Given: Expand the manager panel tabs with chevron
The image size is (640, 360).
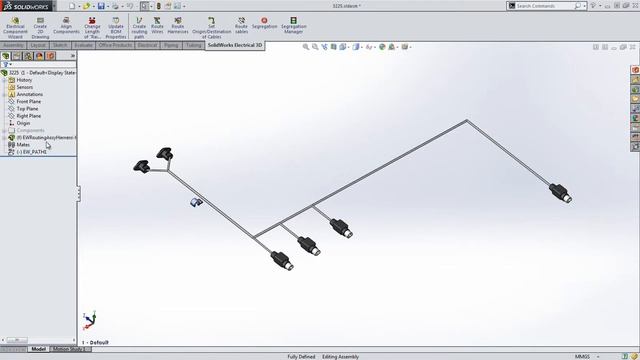Looking at the screenshot, I should (73, 56).
